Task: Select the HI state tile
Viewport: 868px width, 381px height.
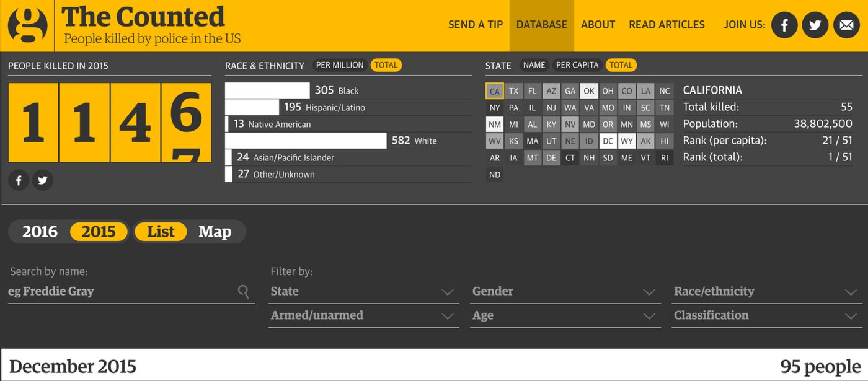Action: pos(665,141)
